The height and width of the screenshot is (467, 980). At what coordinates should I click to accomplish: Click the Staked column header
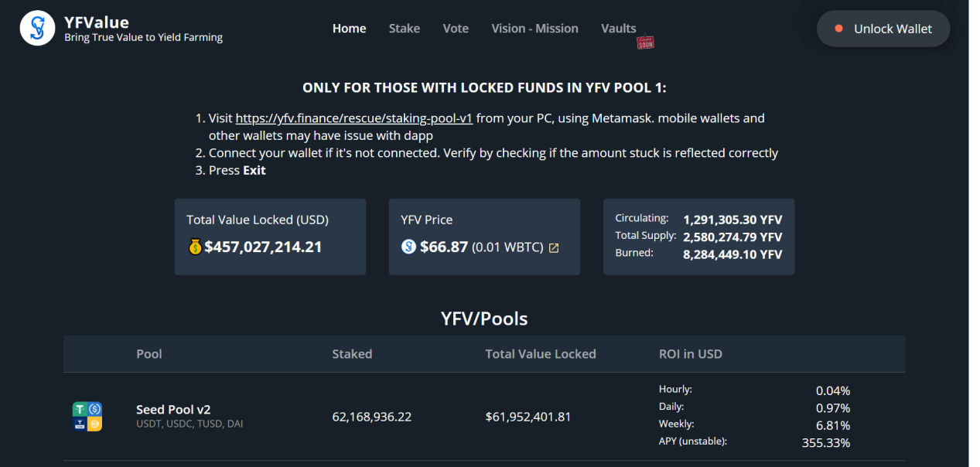coord(352,354)
